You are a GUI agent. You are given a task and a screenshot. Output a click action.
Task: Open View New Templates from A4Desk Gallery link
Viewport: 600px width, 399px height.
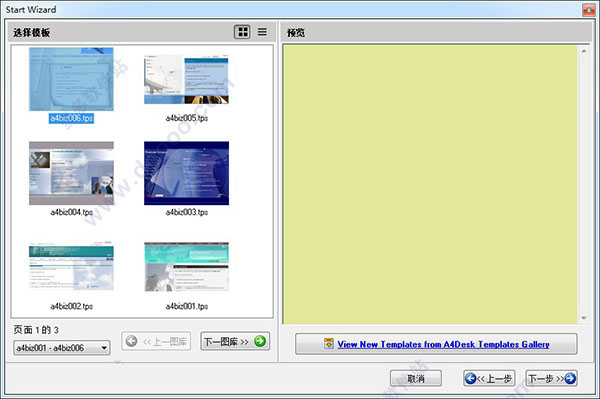[436, 344]
